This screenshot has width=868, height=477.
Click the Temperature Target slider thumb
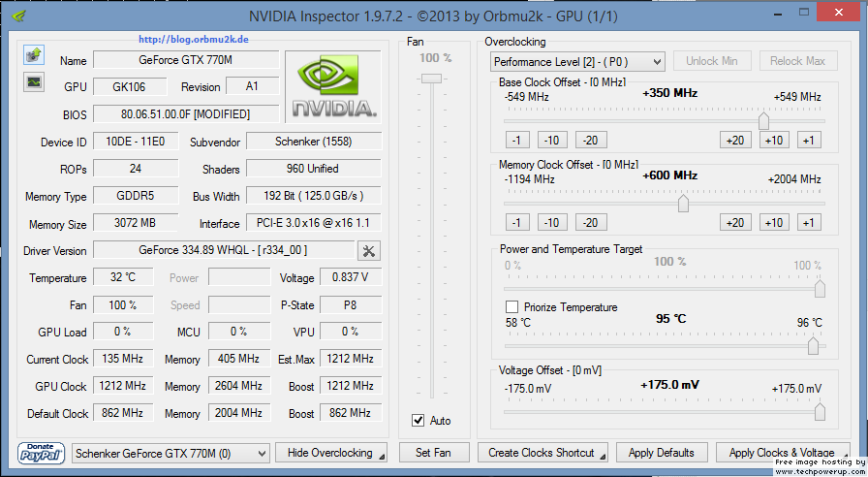(813, 345)
